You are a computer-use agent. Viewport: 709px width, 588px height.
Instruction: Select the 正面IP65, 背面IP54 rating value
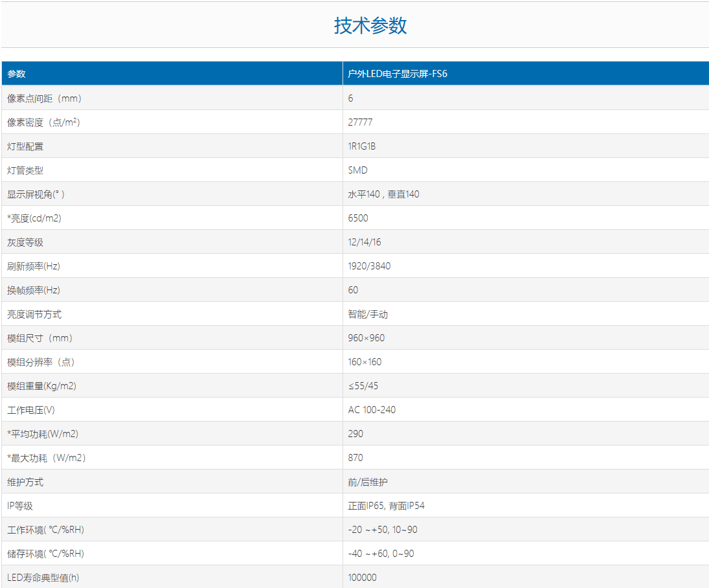coord(386,506)
